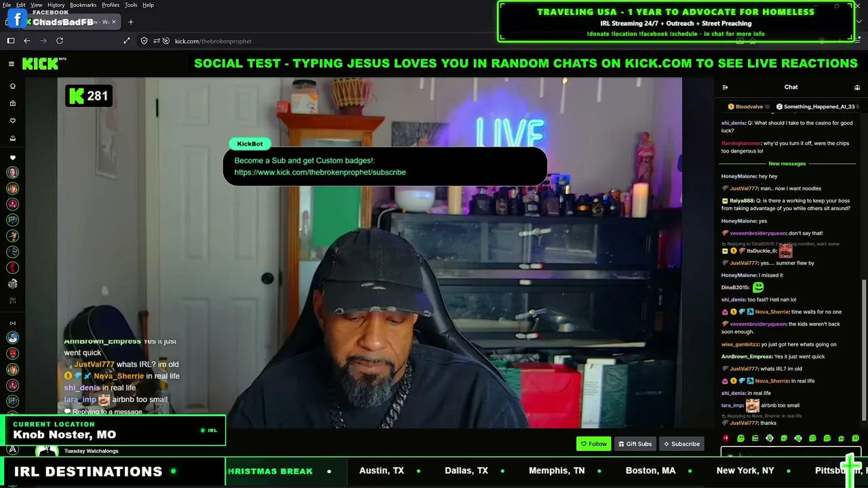This screenshot has width=868, height=488.
Task: Open the browser sidebar panel icon
Action: click(11, 41)
